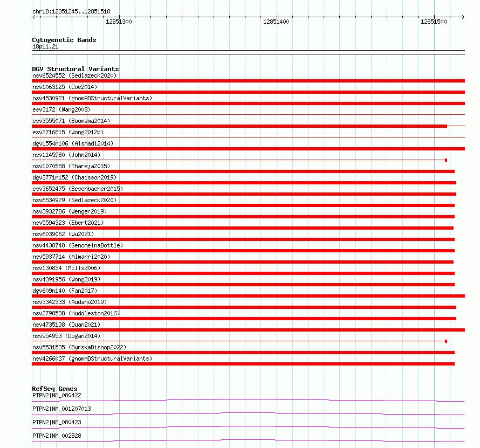Image resolution: width=480 pixels, height=448 pixels.
Task: Select variant nsv5531535 (ByrskaBishop2022)
Action: 79,347
